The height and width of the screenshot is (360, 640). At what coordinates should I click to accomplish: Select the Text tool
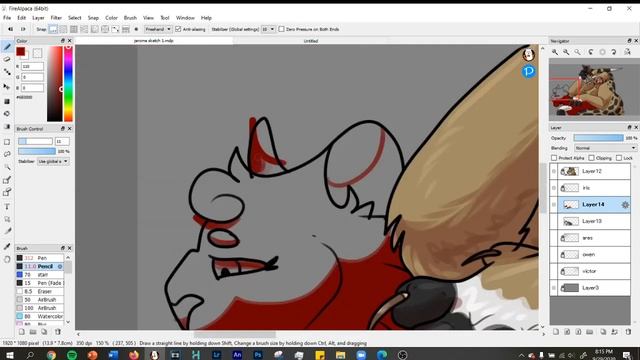pyautogui.click(x=7, y=207)
